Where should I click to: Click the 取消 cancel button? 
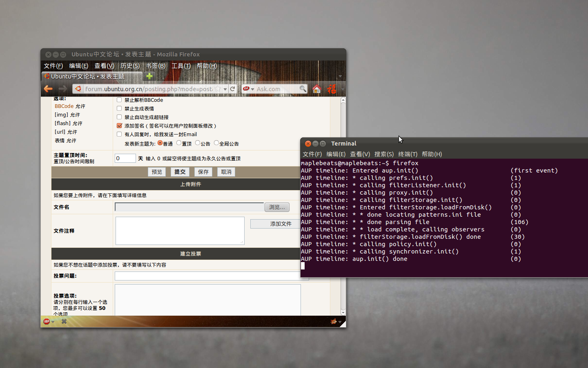[226, 172]
